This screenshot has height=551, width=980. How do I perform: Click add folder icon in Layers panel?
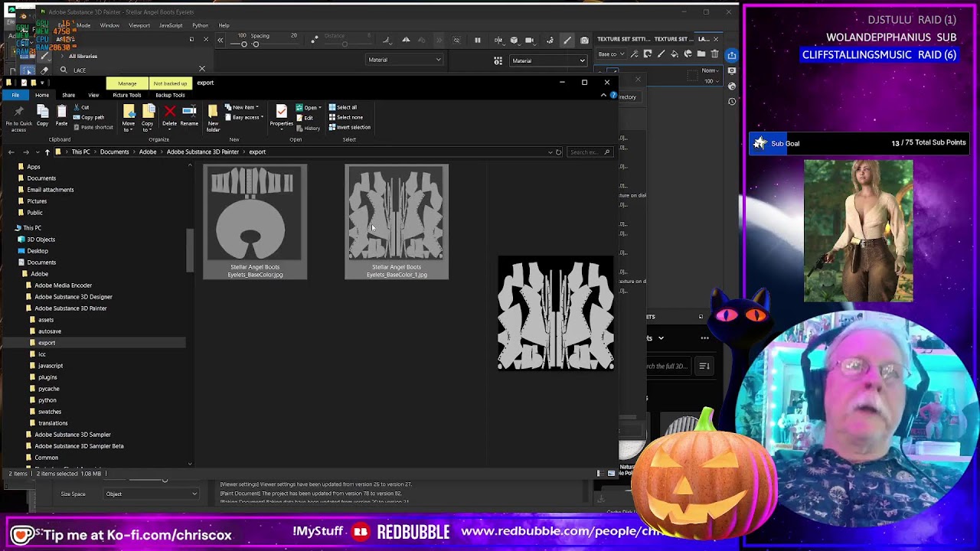pyautogui.click(x=701, y=54)
